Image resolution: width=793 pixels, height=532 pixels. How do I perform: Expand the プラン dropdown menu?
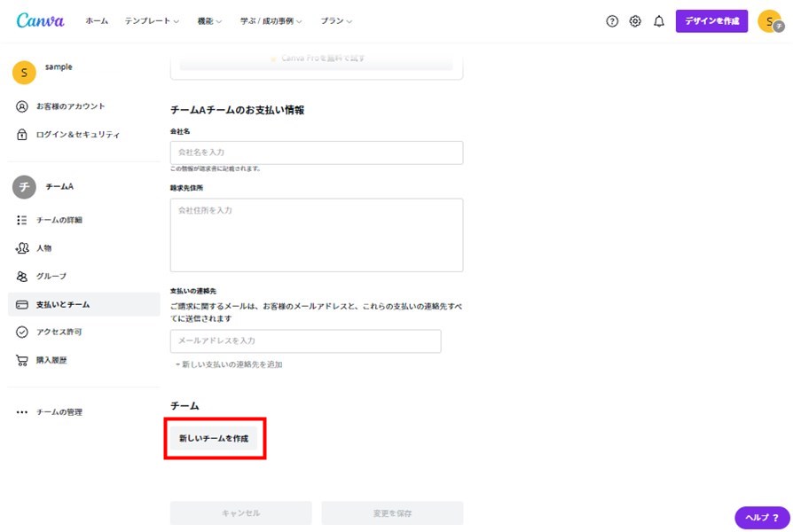tap(336, 21)
